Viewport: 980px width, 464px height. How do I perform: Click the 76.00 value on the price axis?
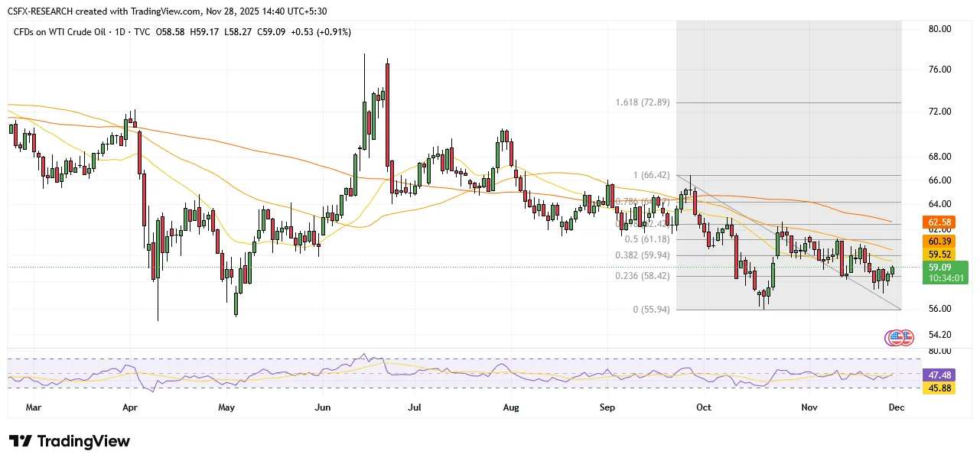pos(938,70)
